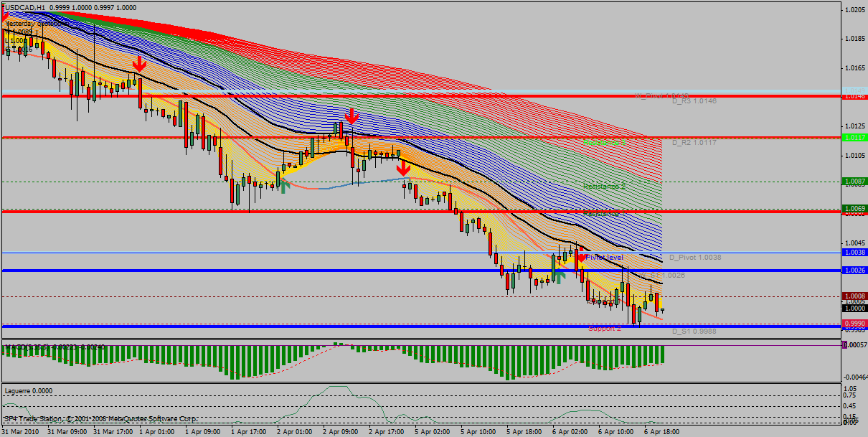Select the black 1.0000 current price tag

click(x=854, y=308)
